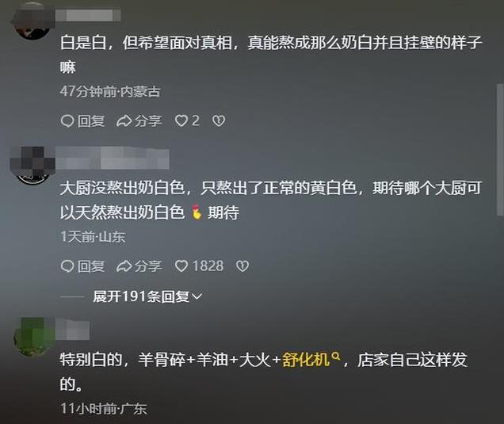Click the comment text mentioning 羊骨碎+羊油

pyautogui.click(x=264, y=372)
